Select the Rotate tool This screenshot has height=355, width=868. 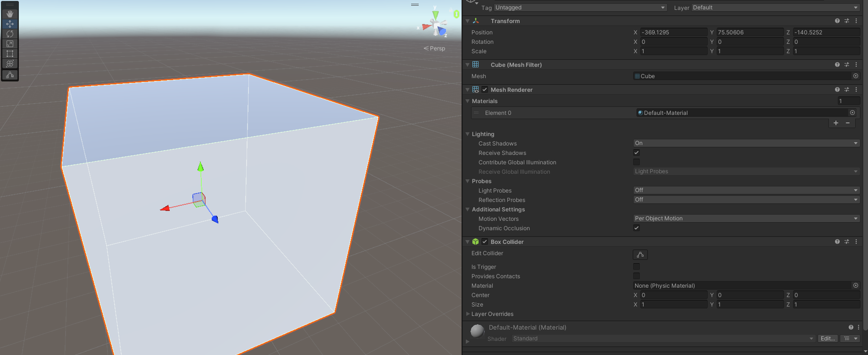click(9, 34)
